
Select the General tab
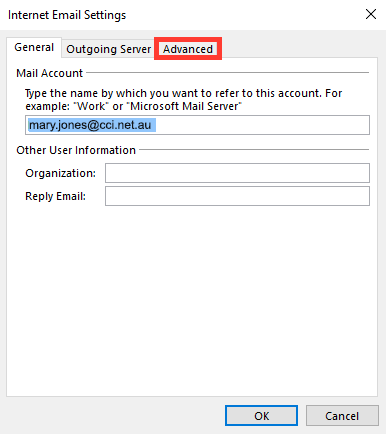click(x=34, y=47)
